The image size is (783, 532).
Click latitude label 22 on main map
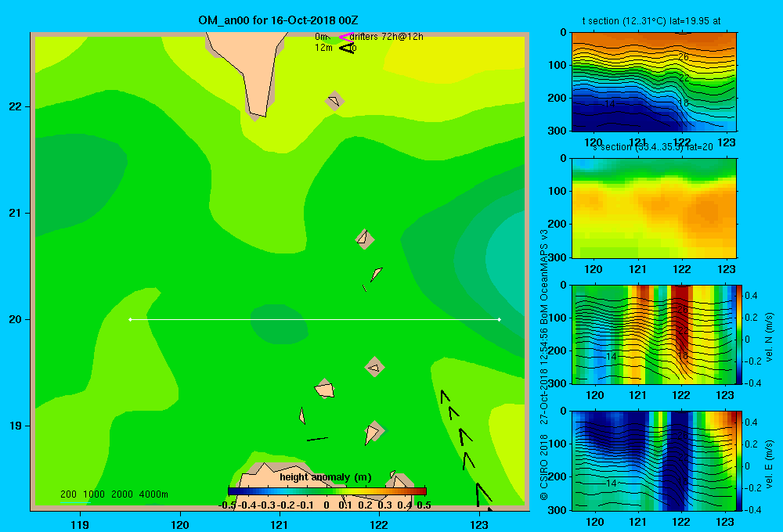point(16,106)
